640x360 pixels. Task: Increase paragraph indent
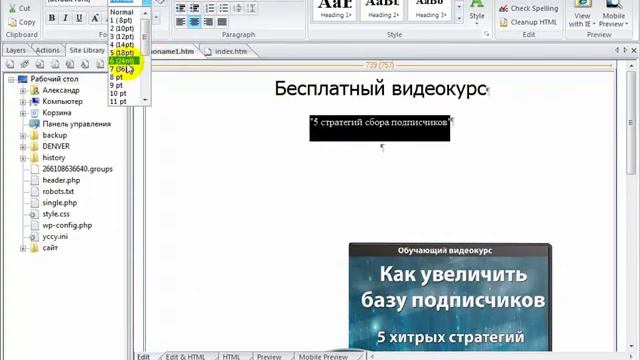(x=195, y=8)
